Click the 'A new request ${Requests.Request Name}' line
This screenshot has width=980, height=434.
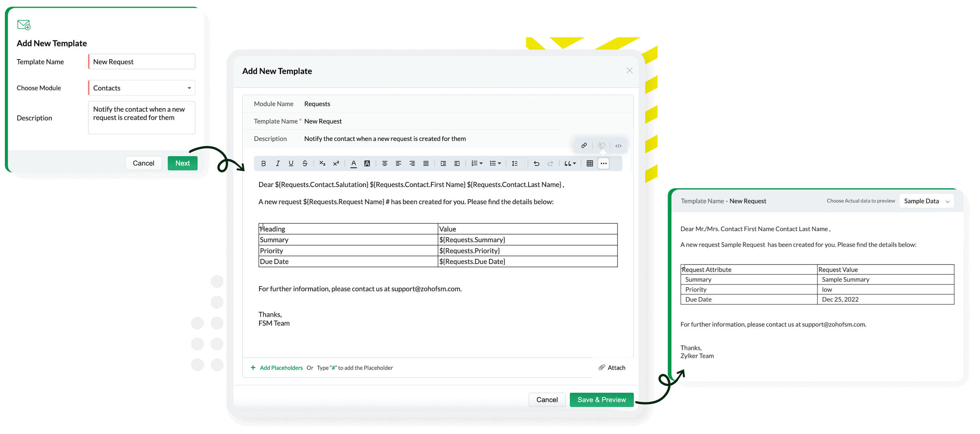(x=406, y=202)
